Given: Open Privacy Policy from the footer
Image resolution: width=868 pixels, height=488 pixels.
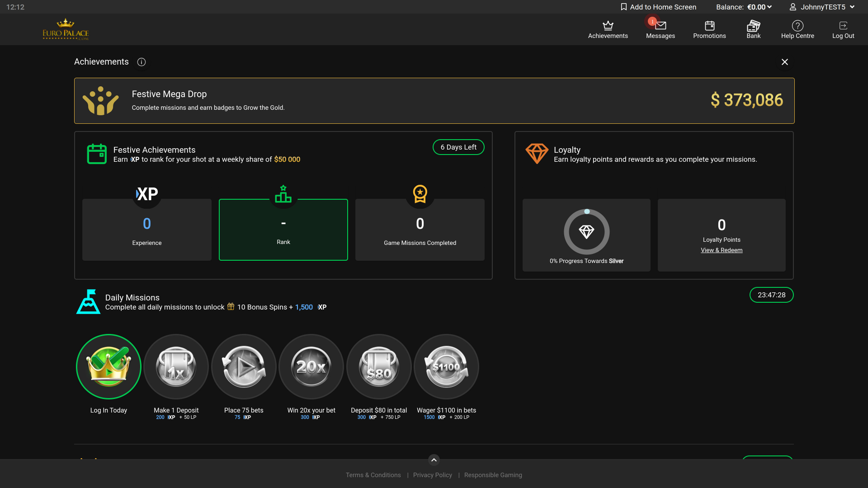Looking at the screenshot, I should [432, 475].
